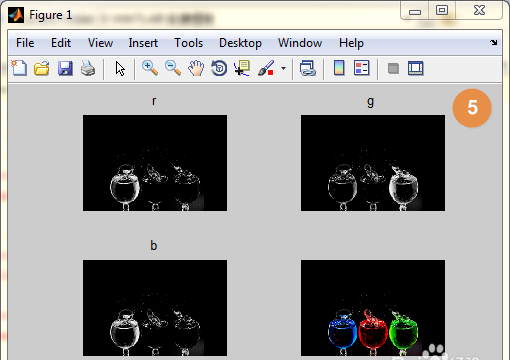
Task: Click the subplot title "b"
Action: pos(153,245)
